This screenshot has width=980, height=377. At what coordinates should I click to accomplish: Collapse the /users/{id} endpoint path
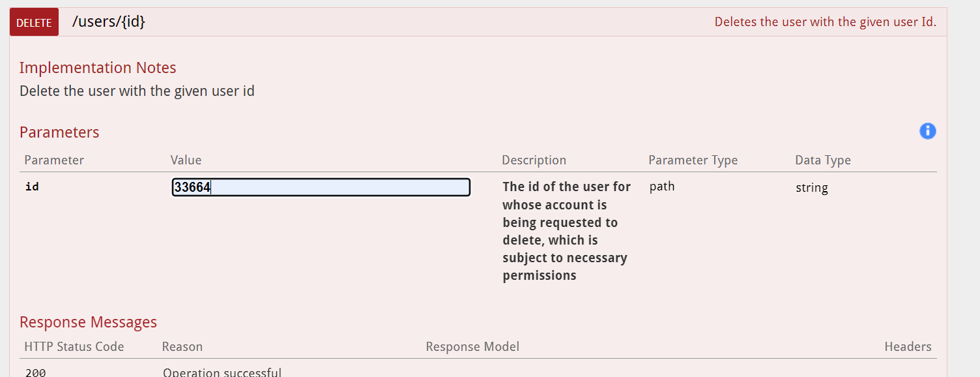109,22
